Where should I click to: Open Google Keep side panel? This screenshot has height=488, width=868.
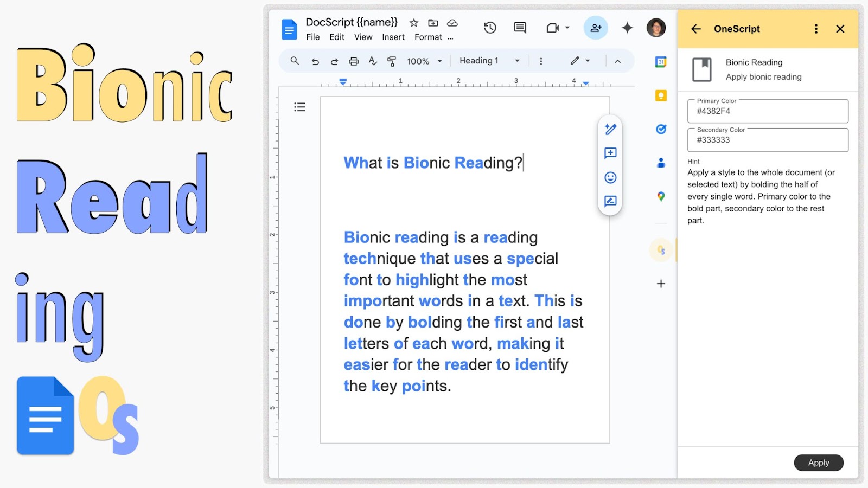pos(661,95)
